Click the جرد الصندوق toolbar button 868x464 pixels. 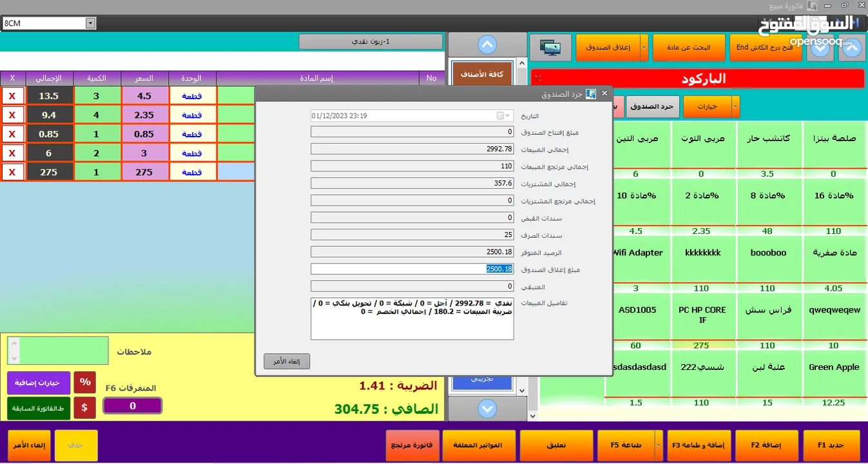coord(651,106)
